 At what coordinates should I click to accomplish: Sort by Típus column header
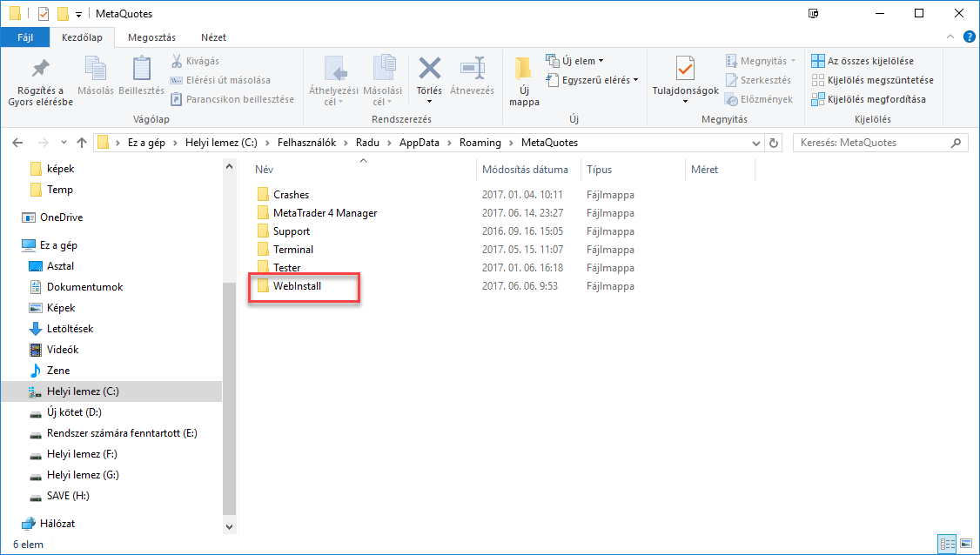click(599, 170)
